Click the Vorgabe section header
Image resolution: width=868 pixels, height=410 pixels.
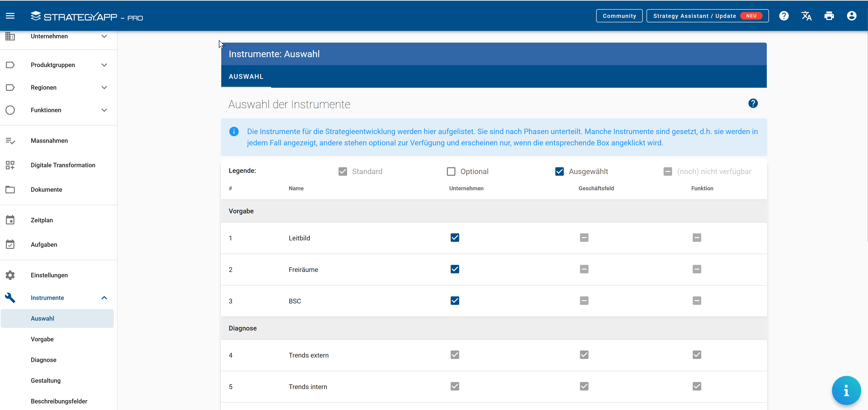[494, 211]
